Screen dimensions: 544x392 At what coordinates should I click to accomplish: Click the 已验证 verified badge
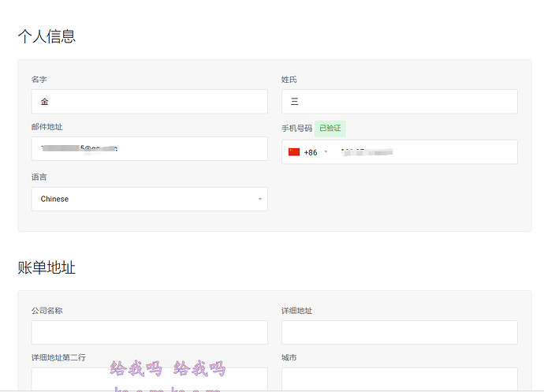tap(330, 128)
